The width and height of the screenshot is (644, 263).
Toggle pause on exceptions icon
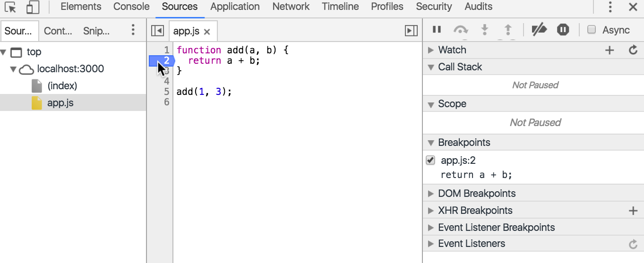(563, 30)
